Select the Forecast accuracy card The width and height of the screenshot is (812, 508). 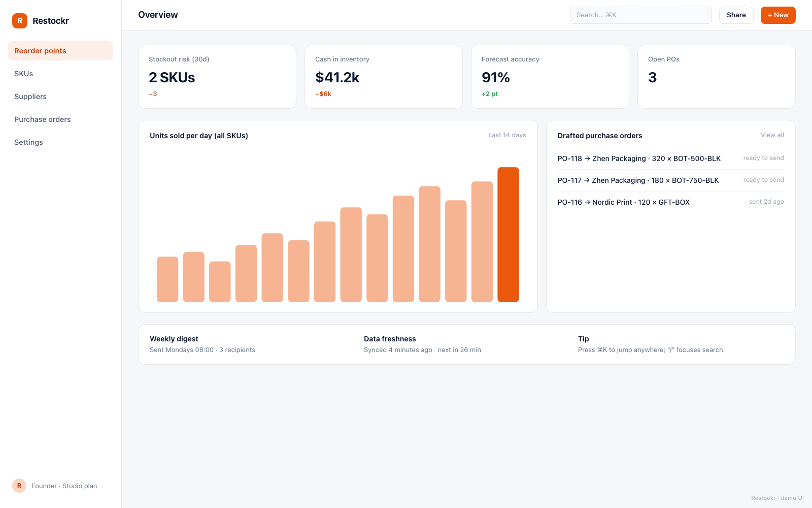(x=550, y=77)
